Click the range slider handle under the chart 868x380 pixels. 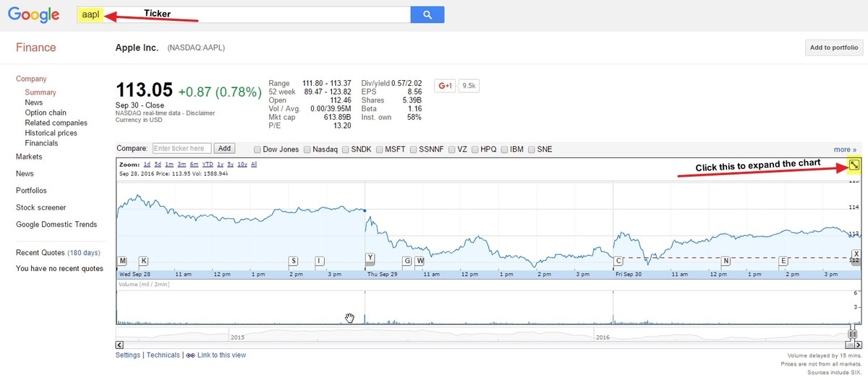tap(853, 334)
